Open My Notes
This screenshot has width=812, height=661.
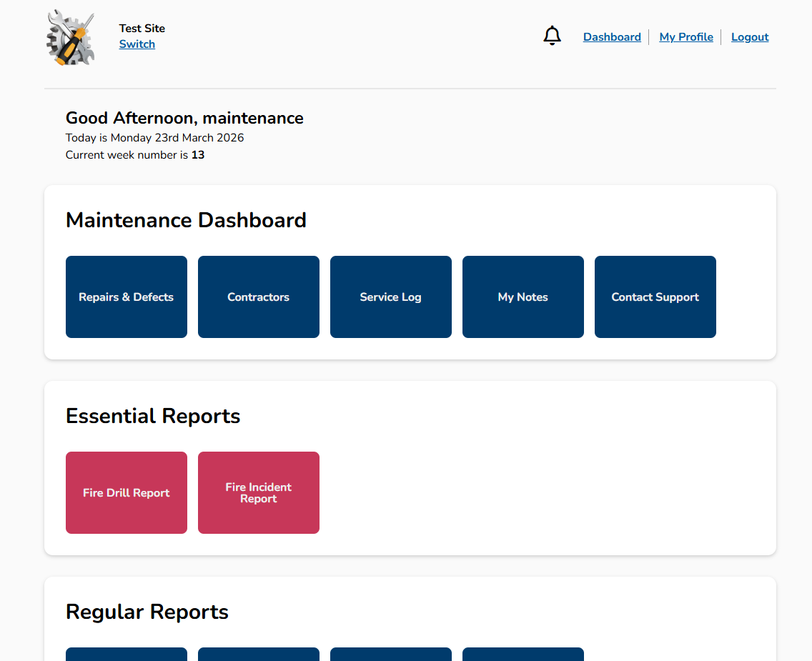(523, 297)
